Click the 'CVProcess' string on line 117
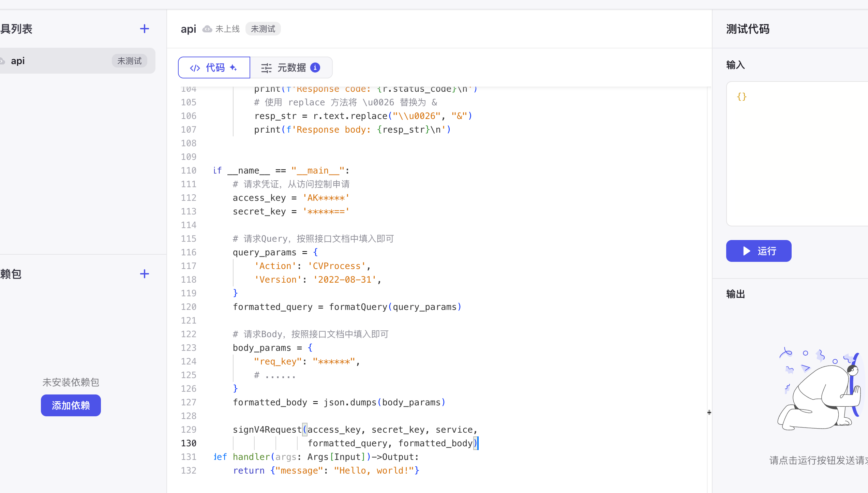Viewport: 868px width, 493px height. click(x=336, y=266)
